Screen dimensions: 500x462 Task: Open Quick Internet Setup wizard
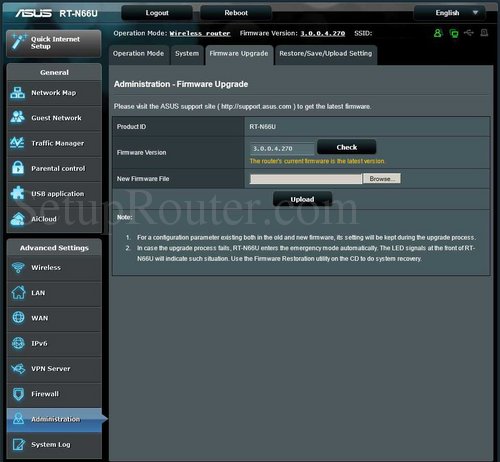coord(53,43)
